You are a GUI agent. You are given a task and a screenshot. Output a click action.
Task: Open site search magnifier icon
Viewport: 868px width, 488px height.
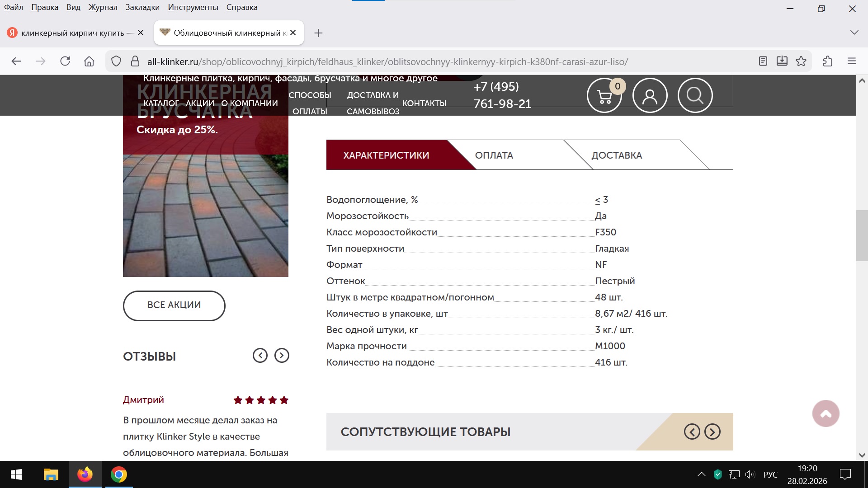point(695,96)
